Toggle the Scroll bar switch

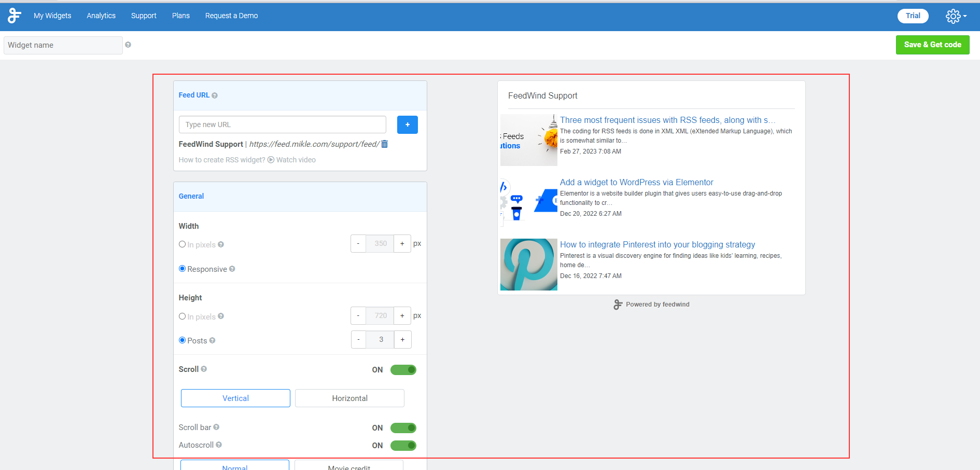(x=403, y=428)
